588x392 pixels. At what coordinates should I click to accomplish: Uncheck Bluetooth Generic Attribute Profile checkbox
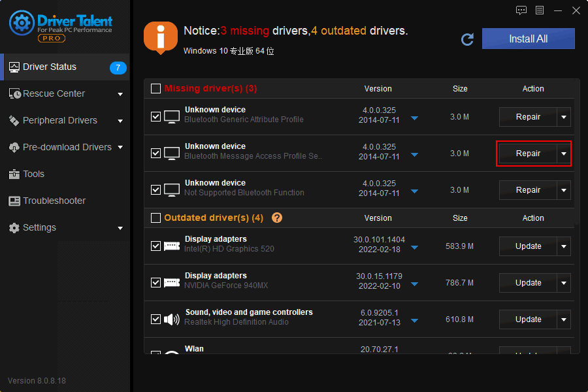click(x=155, y=117)
